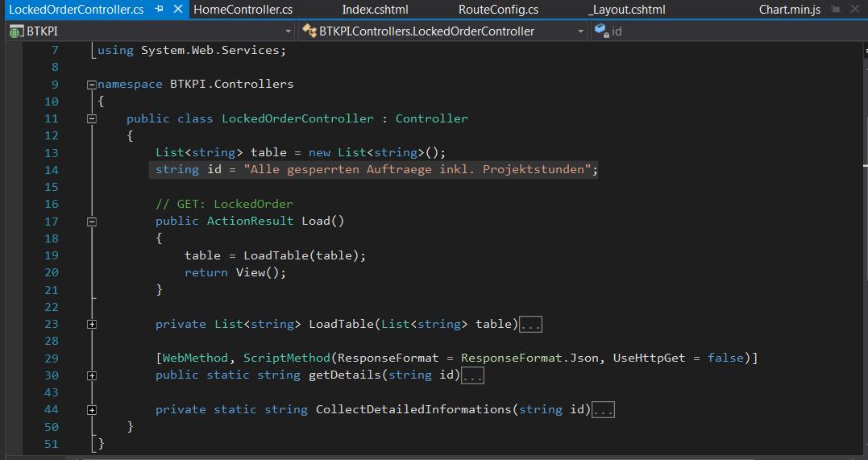Close the LockedOrderController.cs tab
Viewport: 868px width, 460px height.
(x=177, y=9)
